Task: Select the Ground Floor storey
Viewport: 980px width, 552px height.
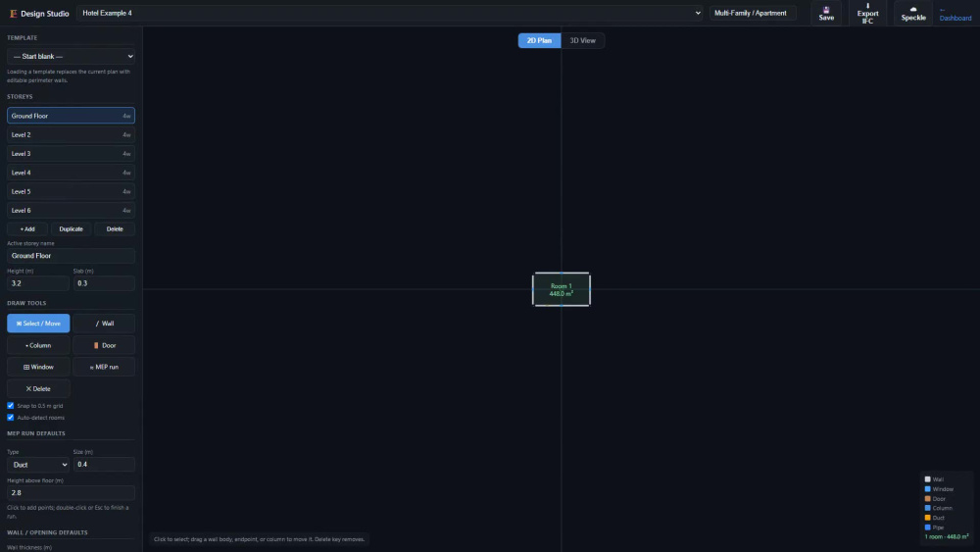Action: [x=71, y=116]
